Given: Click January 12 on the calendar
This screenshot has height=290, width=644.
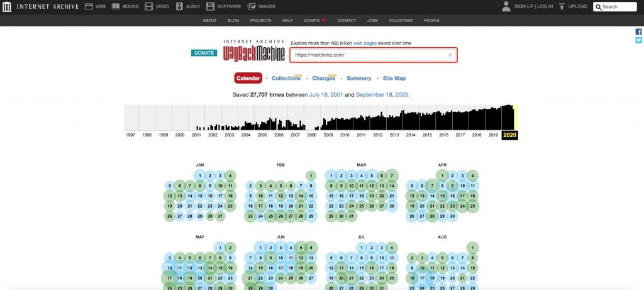Looking at the screenshot, I should tap(170, 196).
